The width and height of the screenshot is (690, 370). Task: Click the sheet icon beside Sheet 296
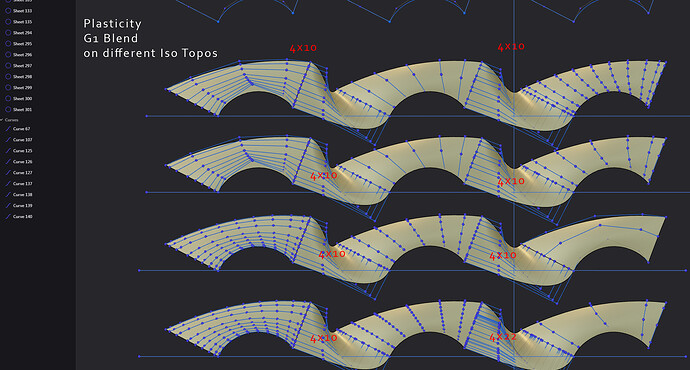point(8,55)
